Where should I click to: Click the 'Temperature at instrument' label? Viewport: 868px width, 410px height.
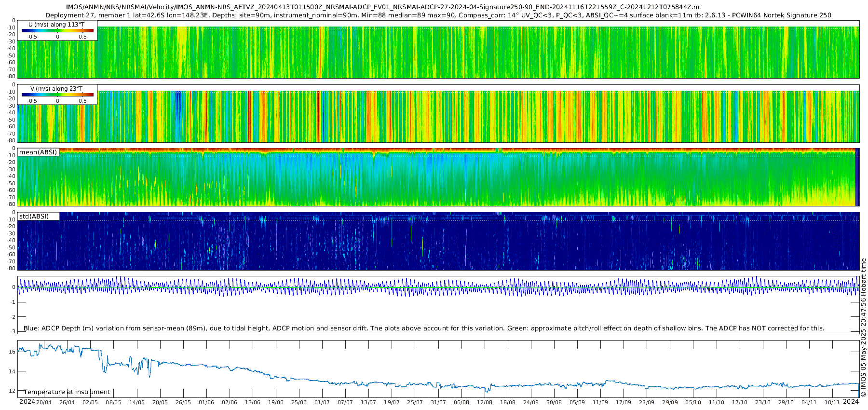pyautogui.click(x=67, y=392)
